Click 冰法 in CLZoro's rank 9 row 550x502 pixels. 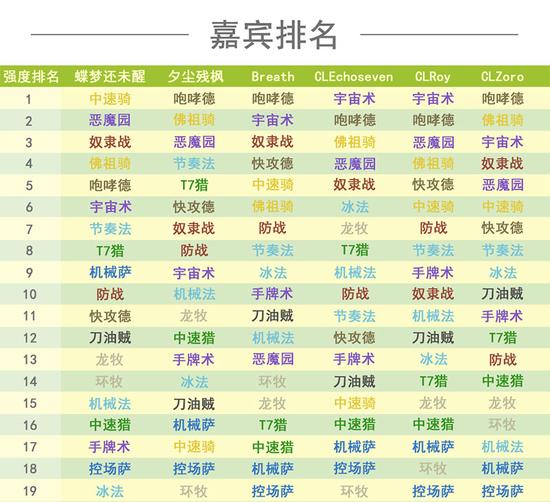click(503, 273)
